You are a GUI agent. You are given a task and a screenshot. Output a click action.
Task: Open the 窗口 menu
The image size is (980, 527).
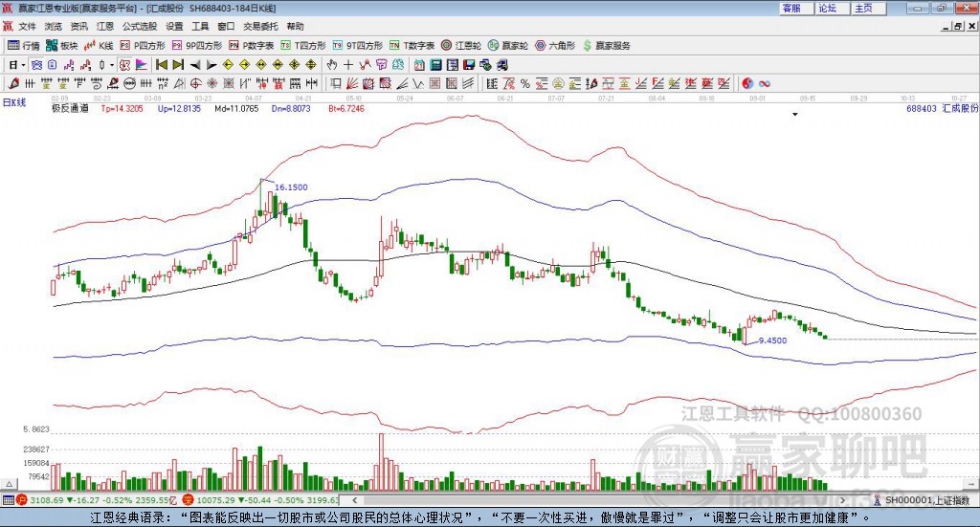[226, 26]
